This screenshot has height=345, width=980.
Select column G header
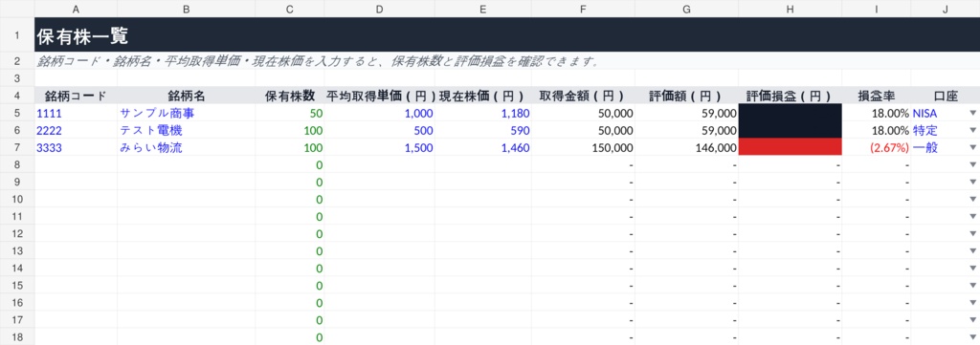click(686, 9)
